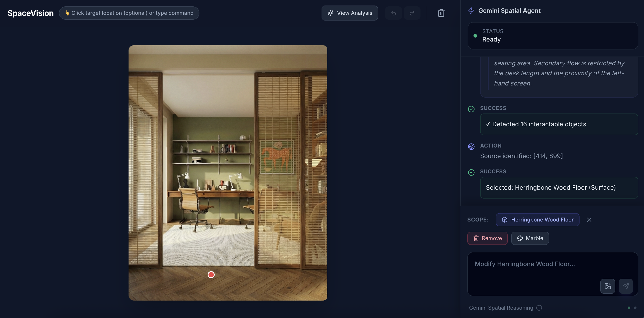Click the add image attachment icon

pos(608,286)
